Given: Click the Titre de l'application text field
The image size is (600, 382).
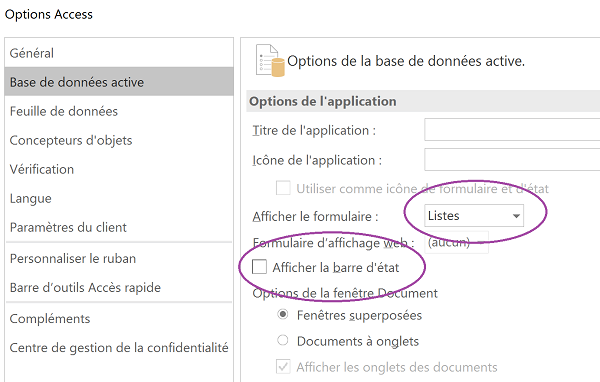Looking at the screenshot, I should coord(512,130).
